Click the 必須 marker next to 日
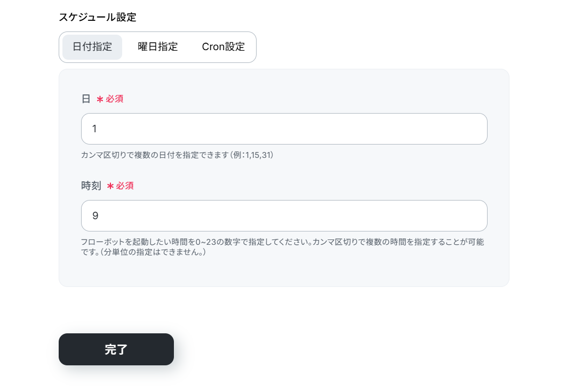This screenshot has width=574, height=392. (115, 99)
